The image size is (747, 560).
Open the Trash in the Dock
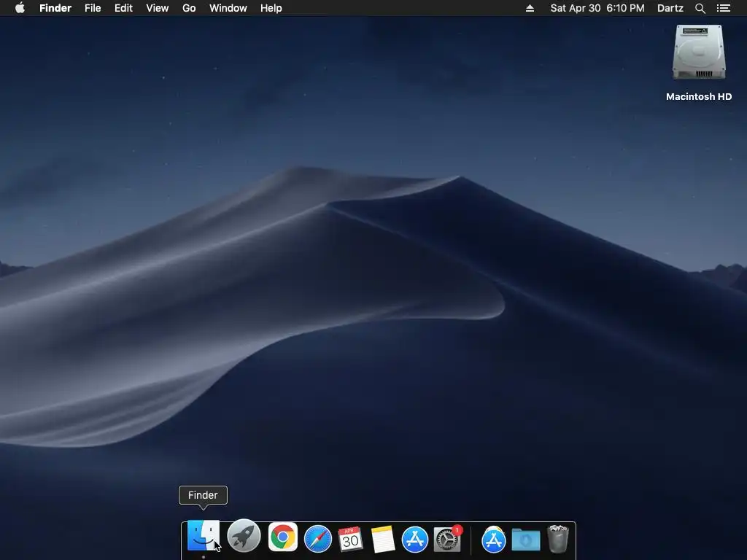[x=558, y=539]
